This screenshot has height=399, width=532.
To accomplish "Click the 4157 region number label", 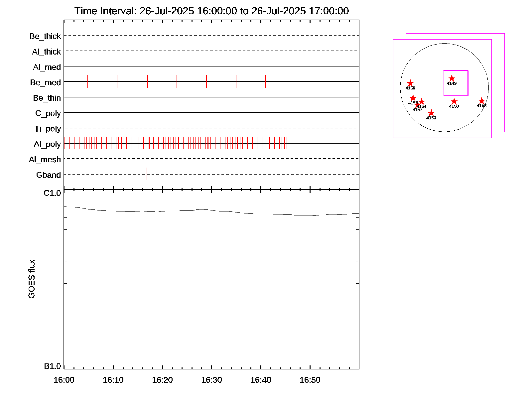I will pos(417,110).
